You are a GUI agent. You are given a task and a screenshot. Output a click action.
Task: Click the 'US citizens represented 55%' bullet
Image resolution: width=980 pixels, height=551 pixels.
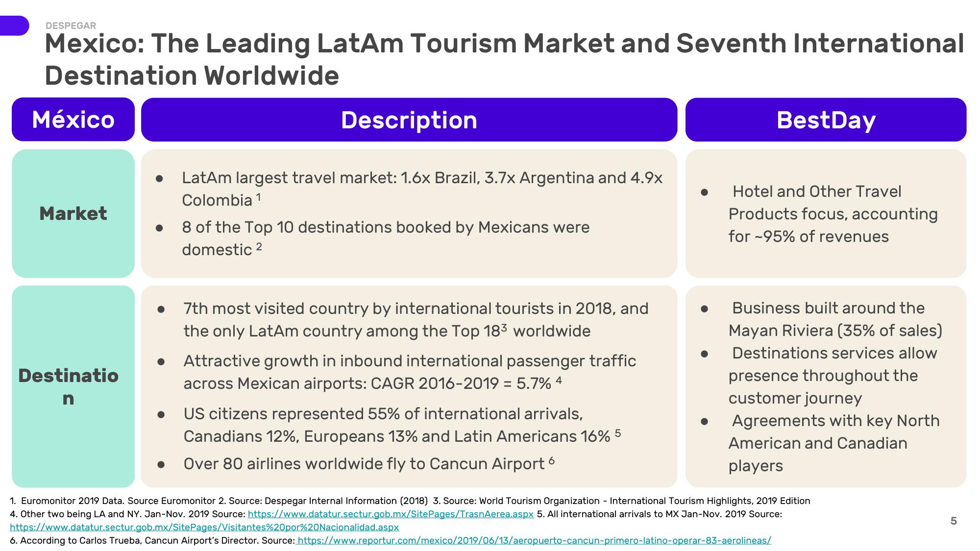[x=402, y=425]
